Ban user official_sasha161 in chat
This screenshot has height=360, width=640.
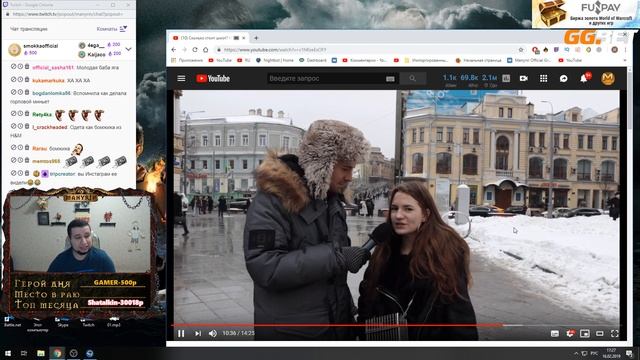coord(13,67)
